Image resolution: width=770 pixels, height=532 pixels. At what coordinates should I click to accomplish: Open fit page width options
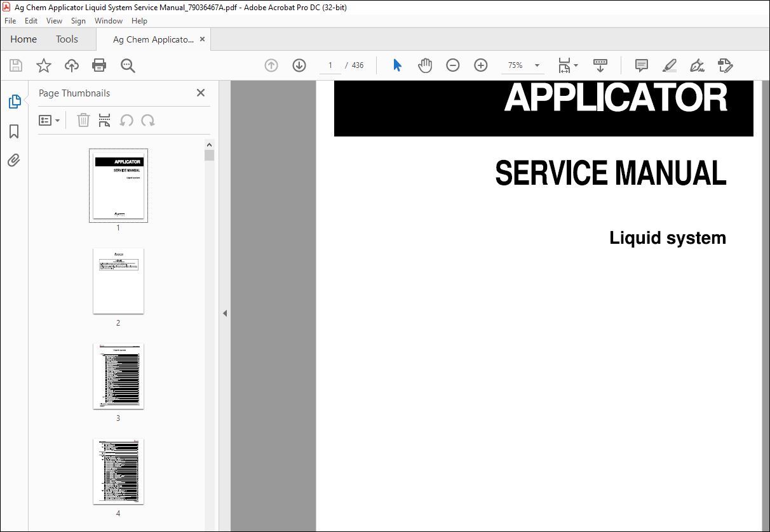(x=568, y=65)
